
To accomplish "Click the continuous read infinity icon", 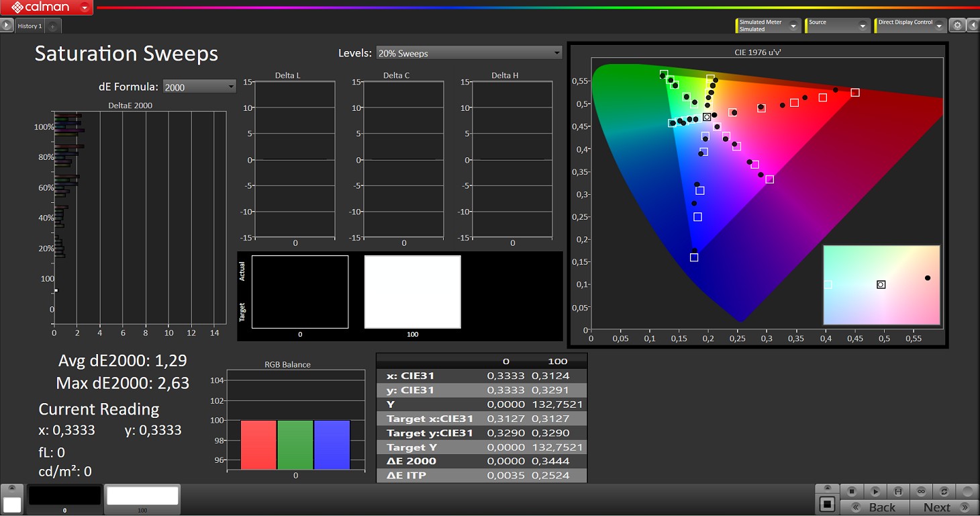I will pyautogui.click(x=921, y=492).
